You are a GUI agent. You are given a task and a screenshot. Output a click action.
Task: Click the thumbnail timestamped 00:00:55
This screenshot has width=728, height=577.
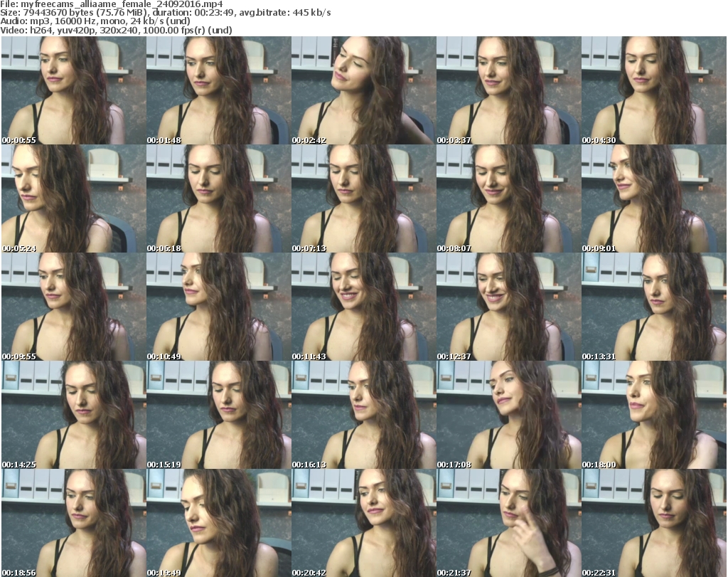tap(73, 90)
